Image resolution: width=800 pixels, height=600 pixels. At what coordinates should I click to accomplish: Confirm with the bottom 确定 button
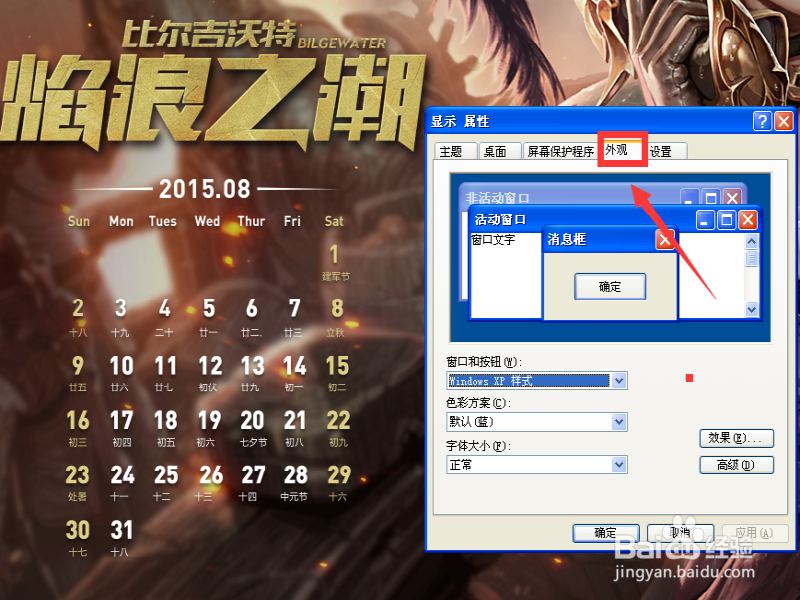coord(606,533)
